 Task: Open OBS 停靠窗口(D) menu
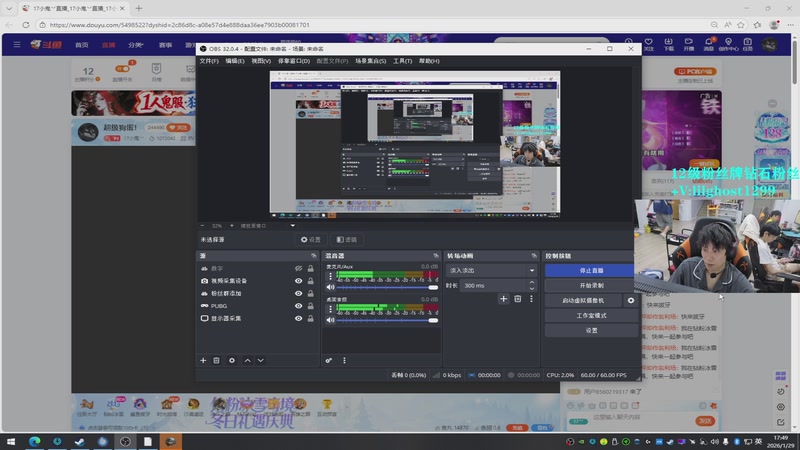[x=294, y=61]
